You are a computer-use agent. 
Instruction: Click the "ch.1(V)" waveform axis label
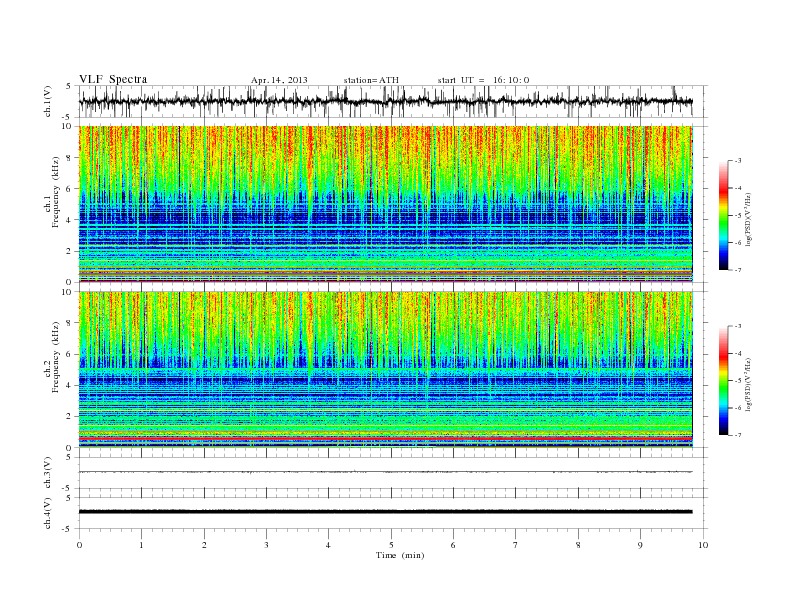coord(48,101)
